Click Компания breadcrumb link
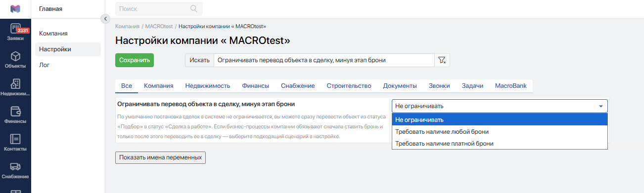644x193 pixels. tap(127, 26)
